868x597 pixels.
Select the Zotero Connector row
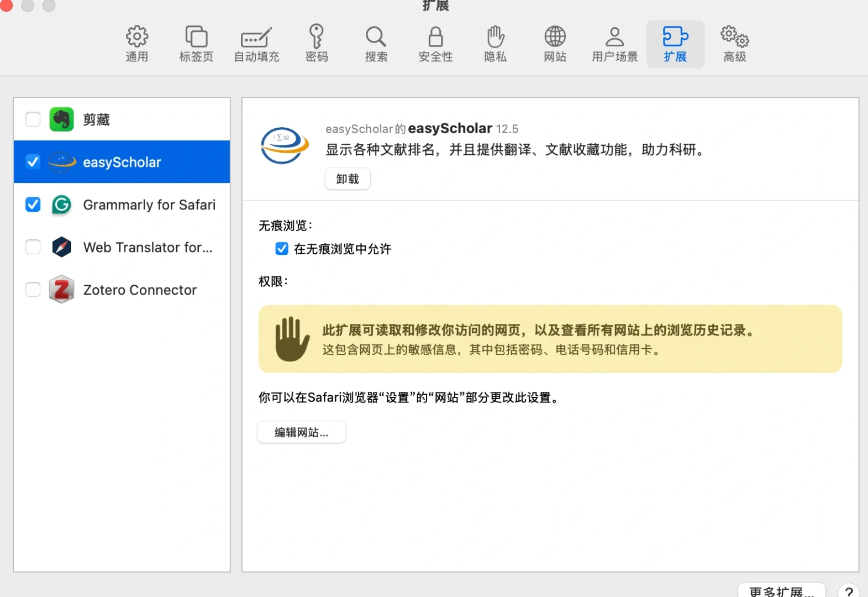(122, 290)
